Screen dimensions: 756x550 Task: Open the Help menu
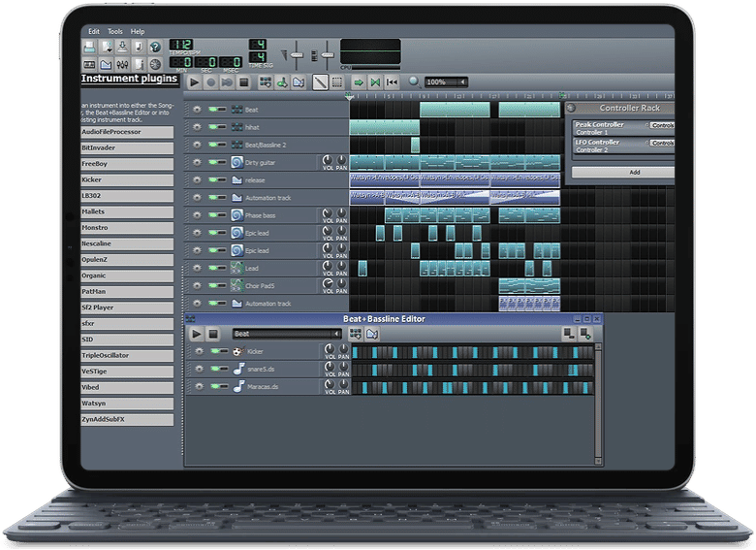click(x=138, y=31)
